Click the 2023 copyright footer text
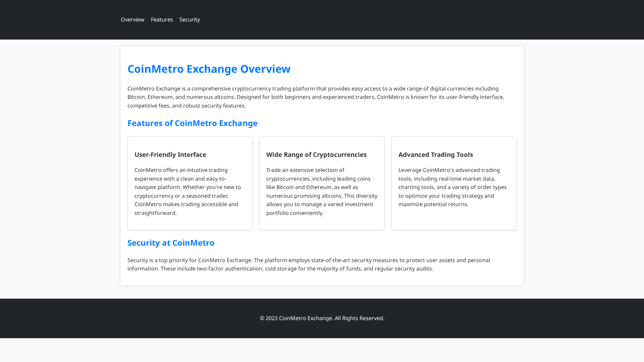The image size is (644, 362). [322, 318]
